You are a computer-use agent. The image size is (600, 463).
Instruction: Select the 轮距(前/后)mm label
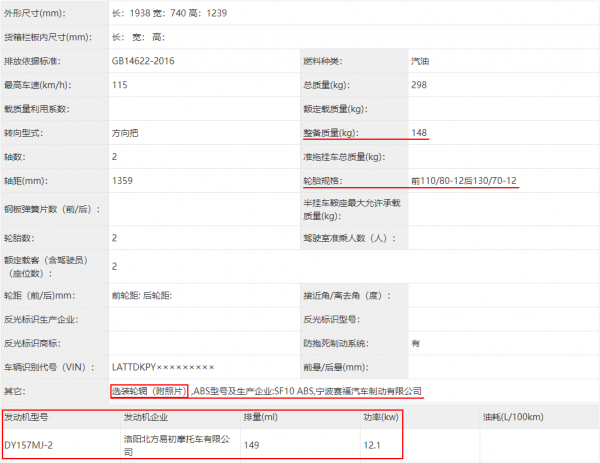click(x=39, y=295)
